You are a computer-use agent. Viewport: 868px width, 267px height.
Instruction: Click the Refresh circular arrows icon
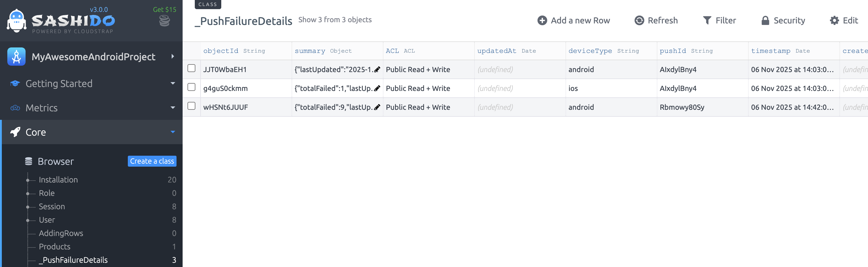tap(639, 21)
